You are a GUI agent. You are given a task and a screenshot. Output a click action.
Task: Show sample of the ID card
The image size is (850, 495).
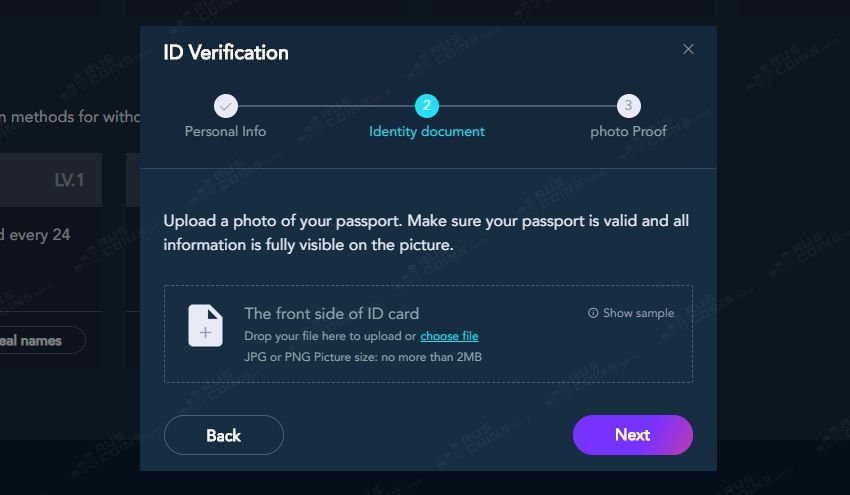pos(638,313)
